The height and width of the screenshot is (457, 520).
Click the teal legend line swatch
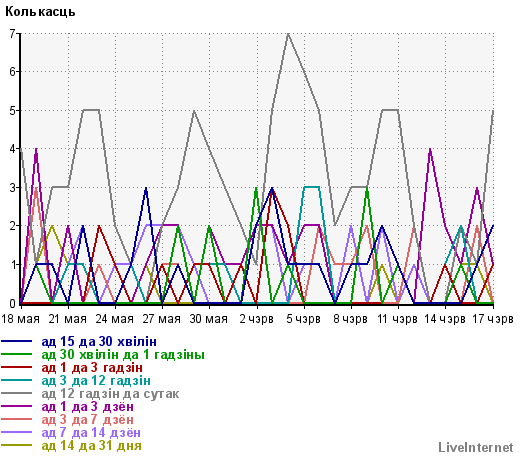point(17,380)
